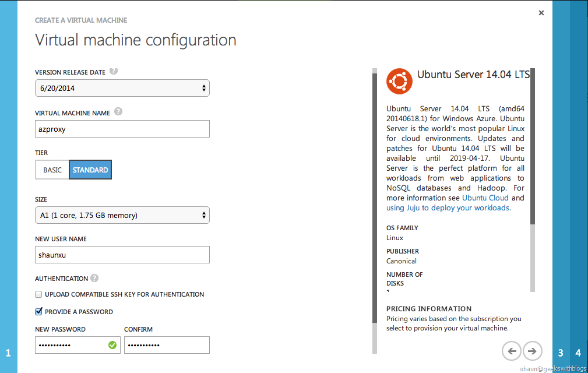Close the dialog with the X icon
This screenshot has width=588, height=373.
541,13
